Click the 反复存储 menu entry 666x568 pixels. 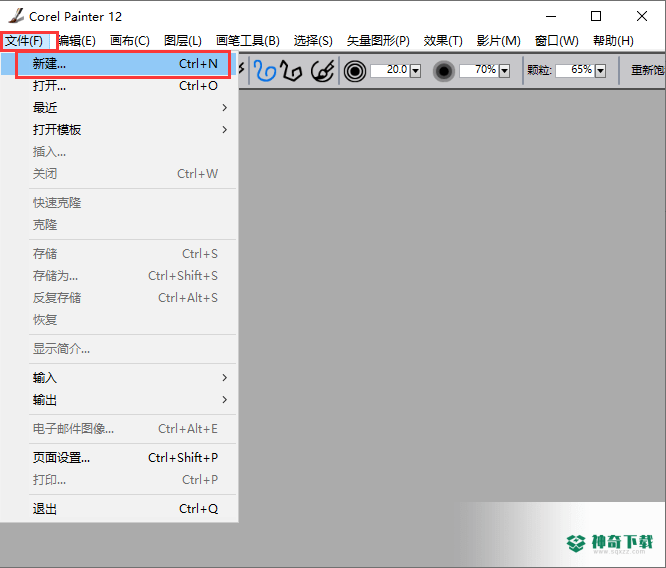pyautogui.click(x=119, y=298)
